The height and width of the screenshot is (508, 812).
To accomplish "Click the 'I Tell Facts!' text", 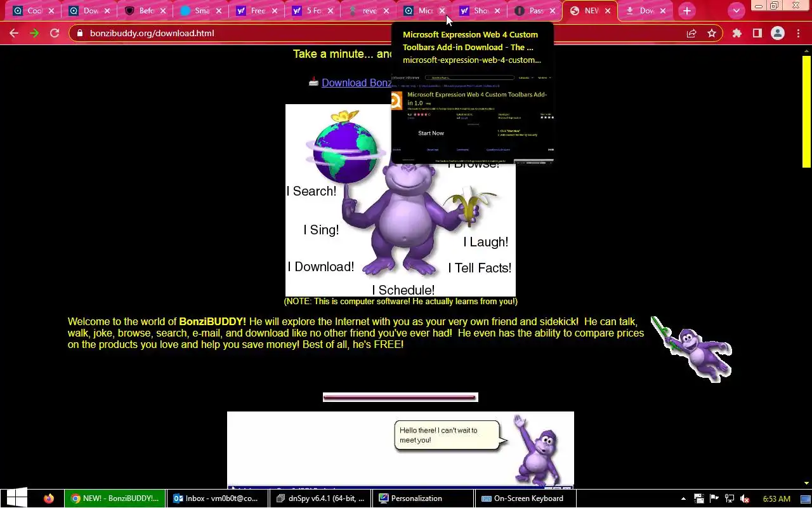I will [x=480, y=268].
